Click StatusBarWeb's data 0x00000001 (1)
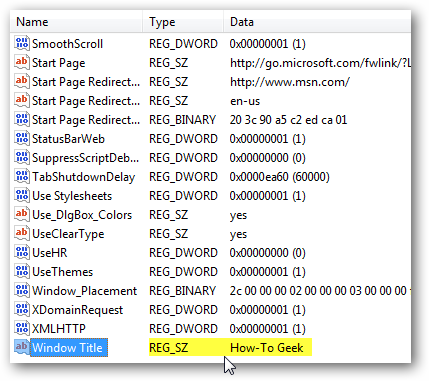This screenshot has height=381, width=429. pyautogui.click(x=267, y=139)
